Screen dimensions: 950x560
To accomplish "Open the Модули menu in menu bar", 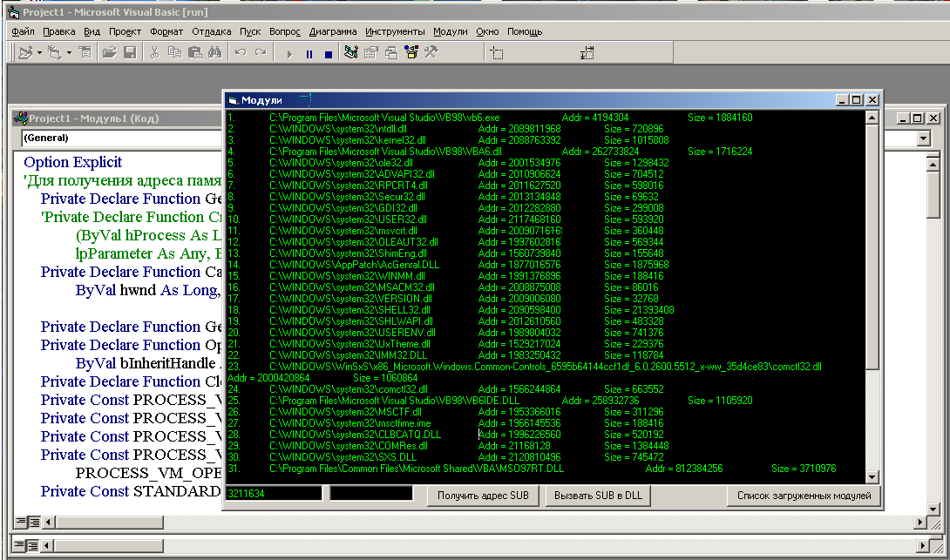I will tap(450, 31).
